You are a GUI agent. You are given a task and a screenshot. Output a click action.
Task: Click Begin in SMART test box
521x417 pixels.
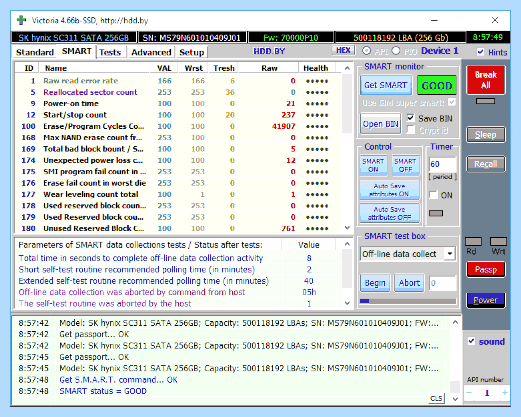pos(375,283)
